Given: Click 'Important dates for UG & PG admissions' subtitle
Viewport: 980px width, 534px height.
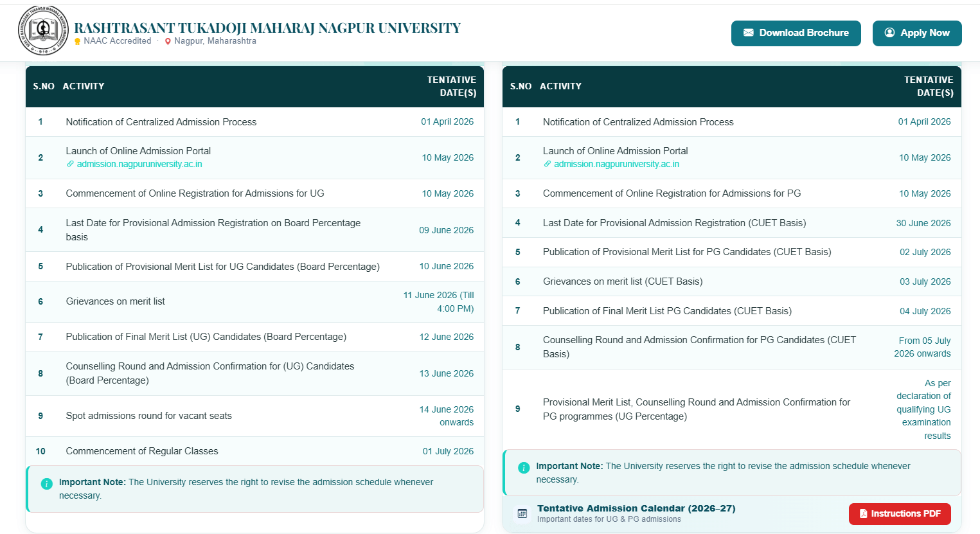Looking at the screenshot, I should 609,519.
